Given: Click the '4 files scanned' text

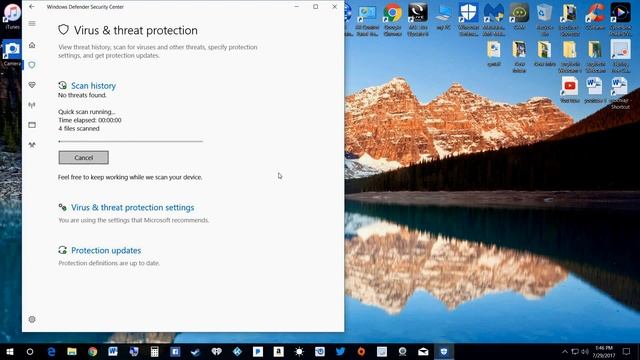Looking at the screenshot, I should click(x=79, y=129).
